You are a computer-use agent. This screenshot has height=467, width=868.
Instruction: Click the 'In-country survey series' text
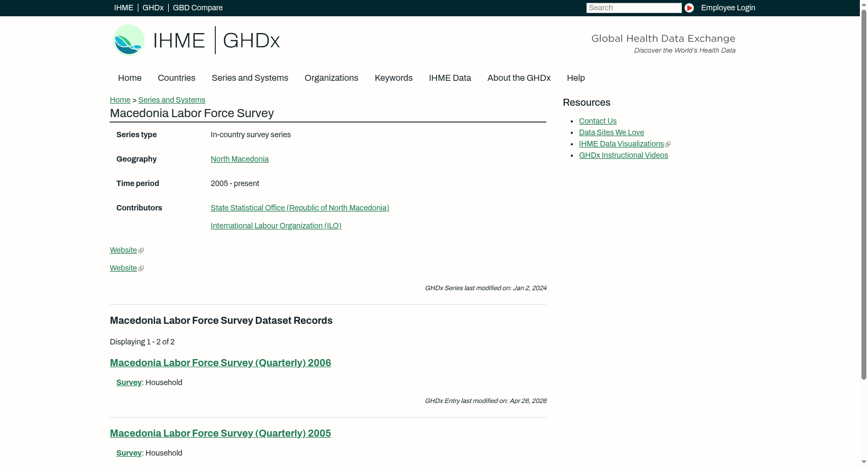[x=251, y=135]
